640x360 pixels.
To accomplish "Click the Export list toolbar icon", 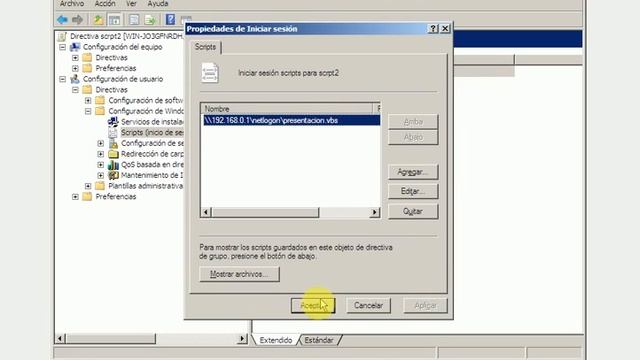I will (x=150, y=19).
